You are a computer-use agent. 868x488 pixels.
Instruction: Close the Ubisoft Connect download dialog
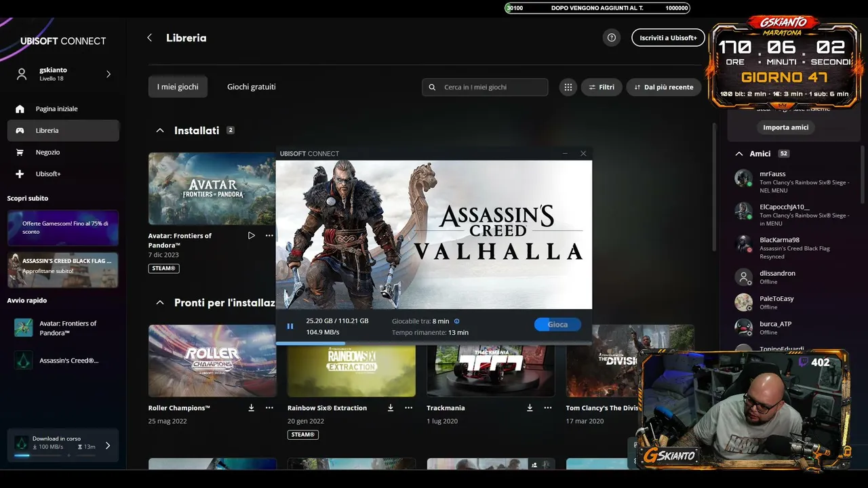coord(583,154)
